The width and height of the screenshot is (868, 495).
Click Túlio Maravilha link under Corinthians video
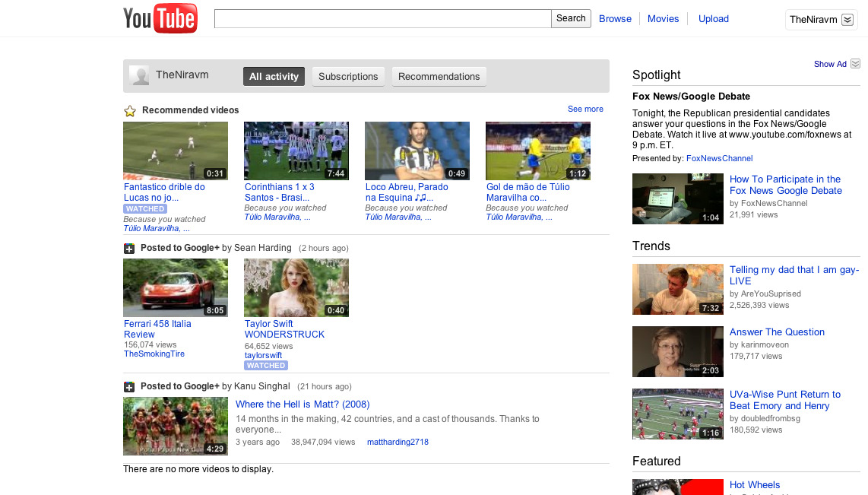point(277,217)
